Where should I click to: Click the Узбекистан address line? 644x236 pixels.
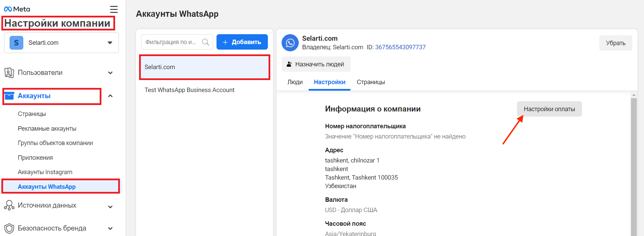(340, 186)
